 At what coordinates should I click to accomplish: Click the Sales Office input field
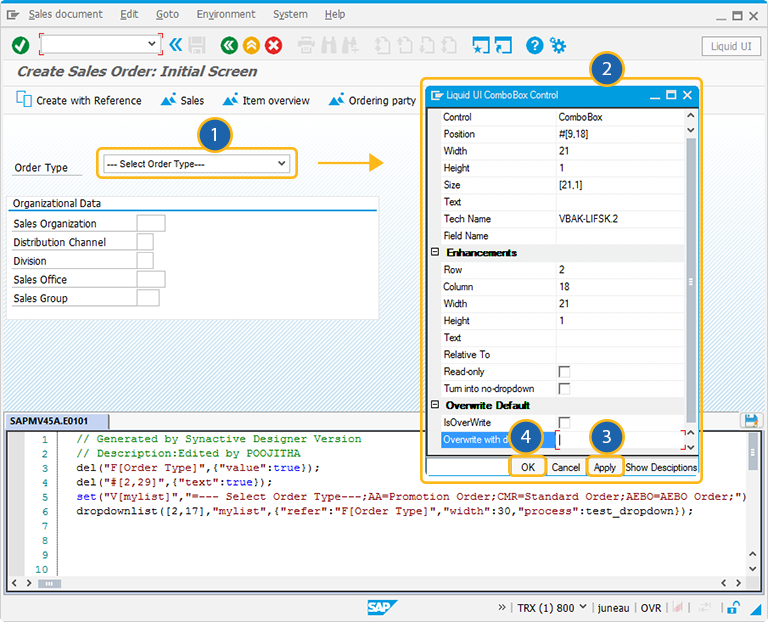151,279
